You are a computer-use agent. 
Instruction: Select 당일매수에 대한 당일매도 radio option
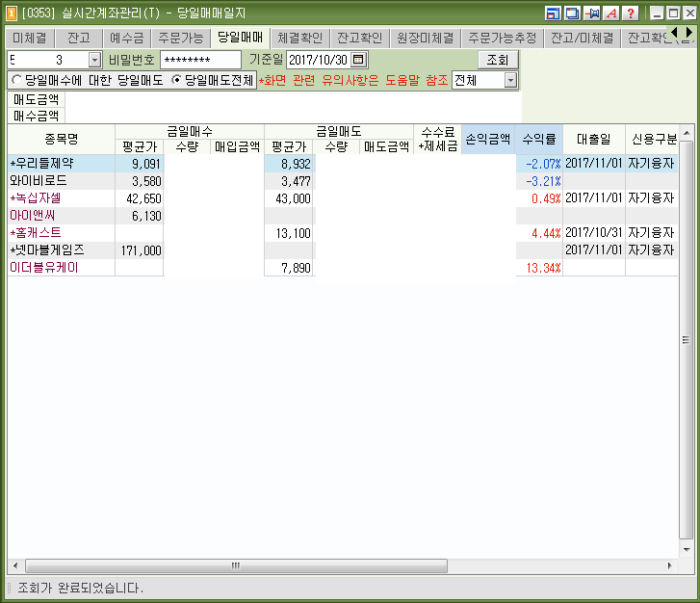click(x=17, y=80)
